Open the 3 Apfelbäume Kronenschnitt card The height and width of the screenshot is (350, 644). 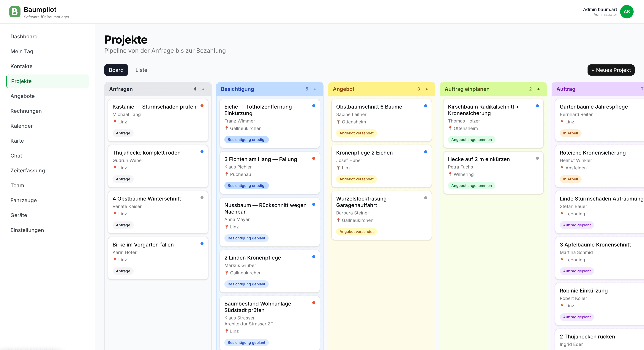tap(599, 258)
